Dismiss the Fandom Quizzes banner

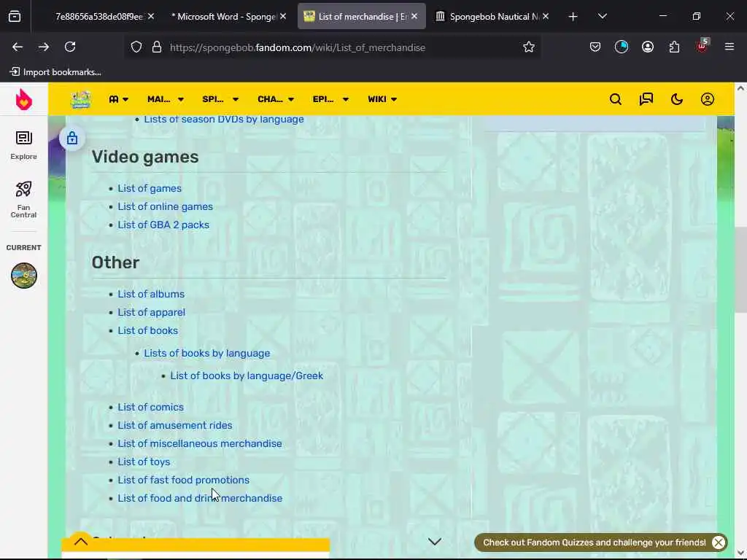coord(719,542)
